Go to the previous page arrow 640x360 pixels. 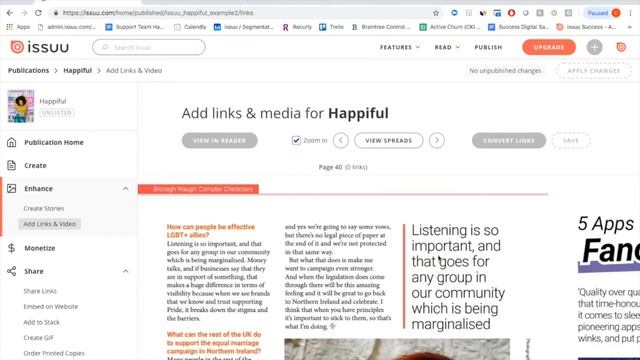[x=340, y=140]
